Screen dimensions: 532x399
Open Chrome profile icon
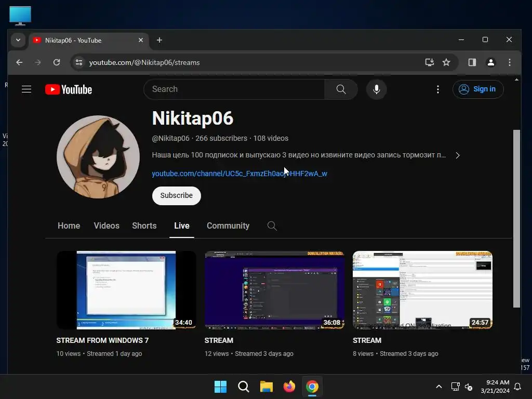coord(490,62)
